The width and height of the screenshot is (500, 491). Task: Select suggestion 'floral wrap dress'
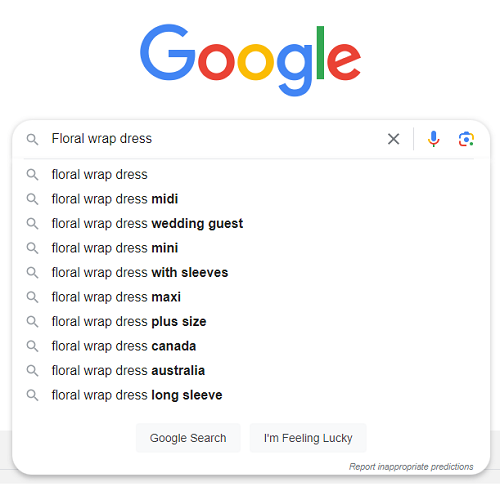click(251, 174)
